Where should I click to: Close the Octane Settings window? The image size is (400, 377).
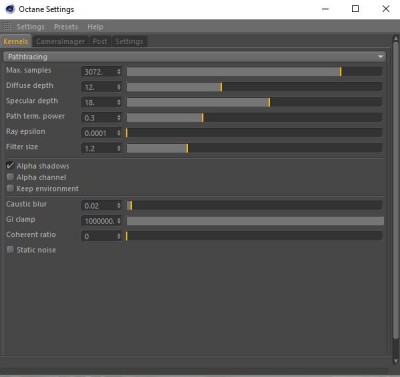pyautogui.click(x=386, y=9)
